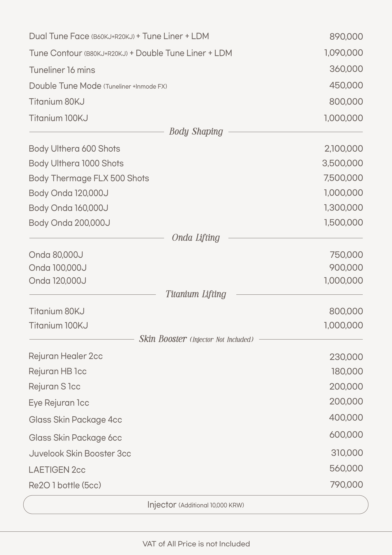This screenshot has height=555, width=392.
Task: Choose Juvelook Skin Booster 3cc
Action: (x=80, y=453)
